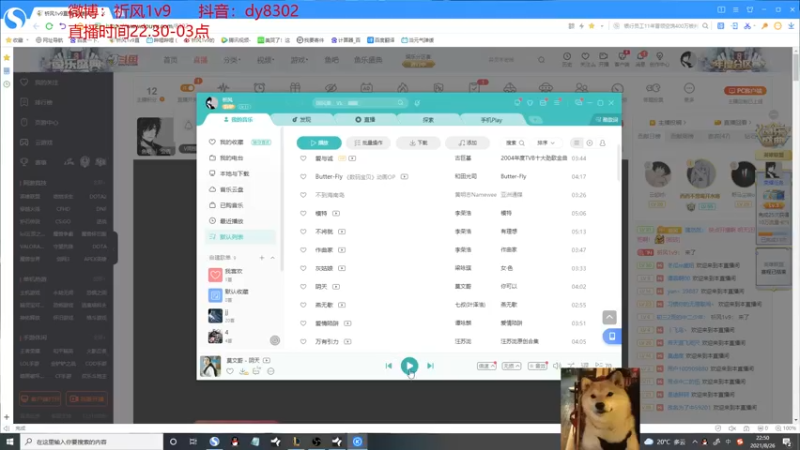
Task: Collapse the 自建歌单 playlist section
Action: [272, 258]
